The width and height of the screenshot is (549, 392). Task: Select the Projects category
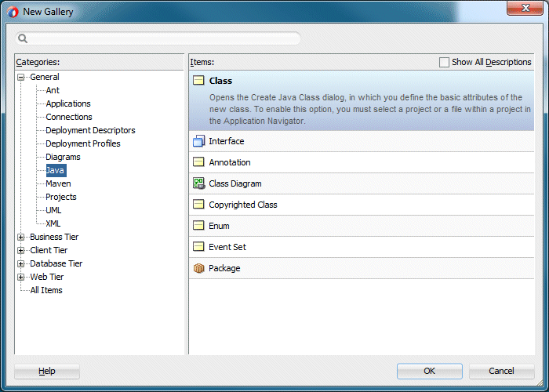[61, 197]
